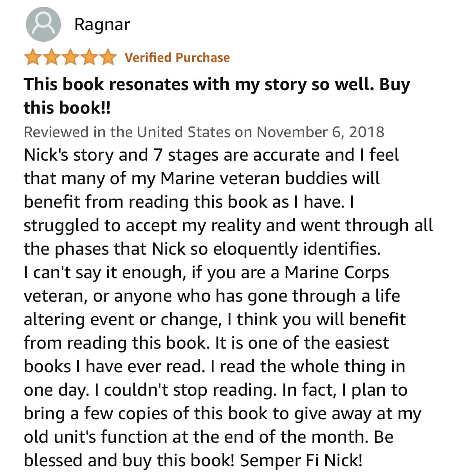Click the 'November 6, 2018' review date

click(x=320, y=132)
